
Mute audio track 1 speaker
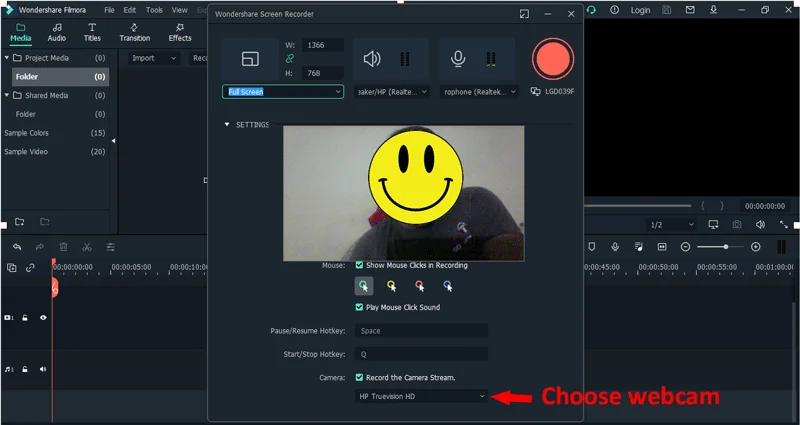[43, 369]
